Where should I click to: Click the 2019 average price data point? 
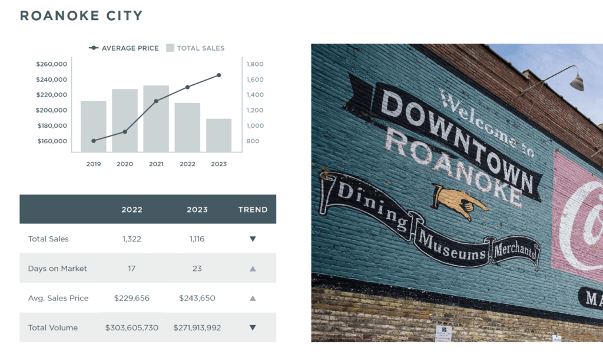pyautogui.click(x=94, y=141)
